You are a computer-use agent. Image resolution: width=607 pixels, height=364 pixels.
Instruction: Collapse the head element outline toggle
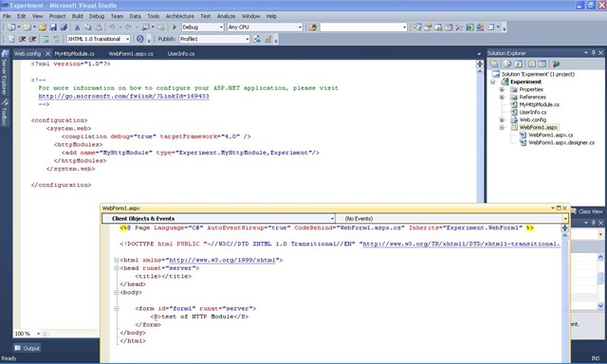pyautogui.click(x=116, y=268)
